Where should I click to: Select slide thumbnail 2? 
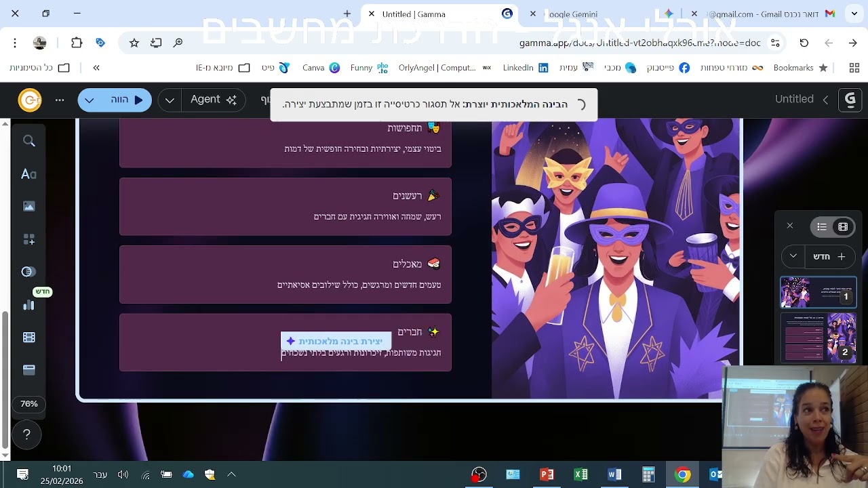tap(818, 337)
